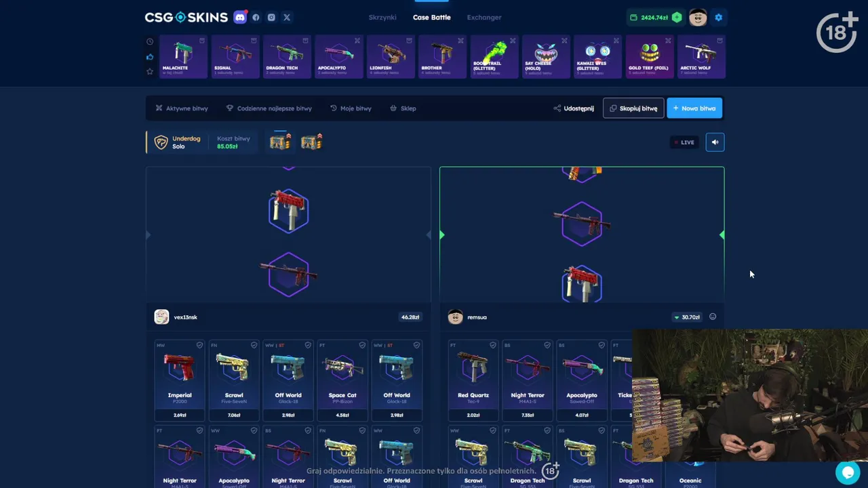Select the Space Cat PP-Bizon item card
Screen dimensions: 868x488
pos(342,380)
